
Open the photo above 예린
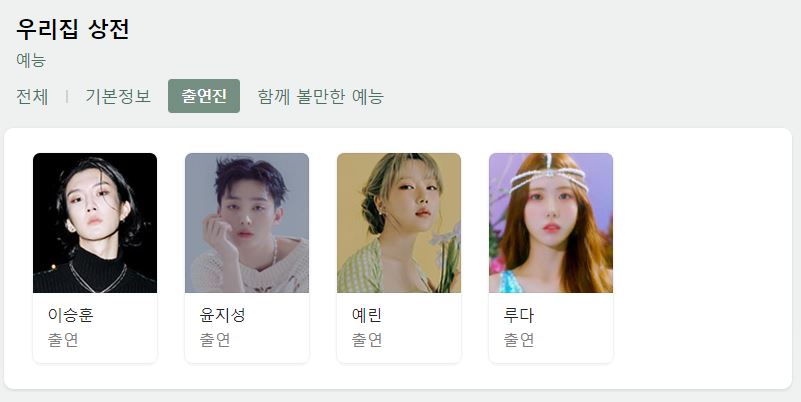(399, 223)
